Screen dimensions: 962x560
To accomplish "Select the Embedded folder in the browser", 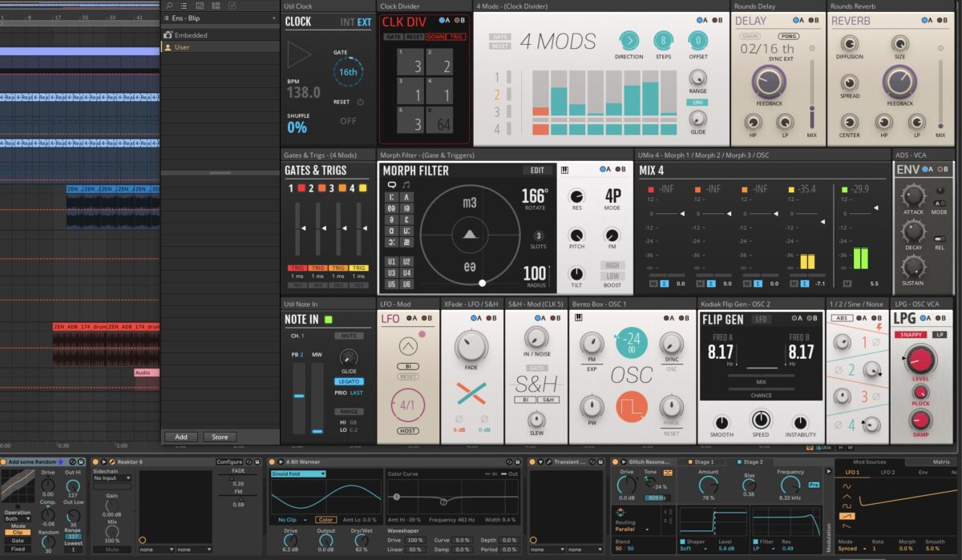I will [x=220, y=35].
